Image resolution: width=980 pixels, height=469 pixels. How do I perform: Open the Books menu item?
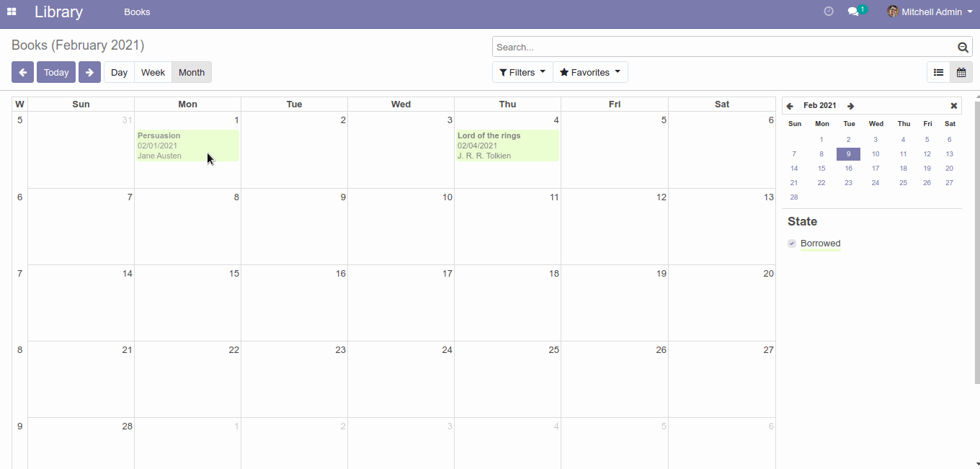pyautogui.click(x=137, y=12)
